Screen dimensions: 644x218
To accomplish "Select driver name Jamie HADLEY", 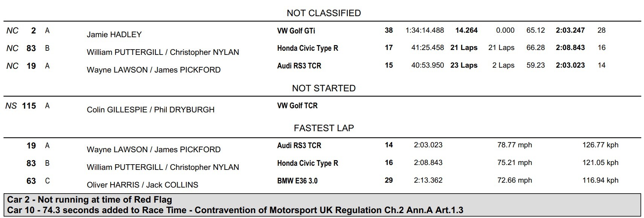I will click(114, 35).
